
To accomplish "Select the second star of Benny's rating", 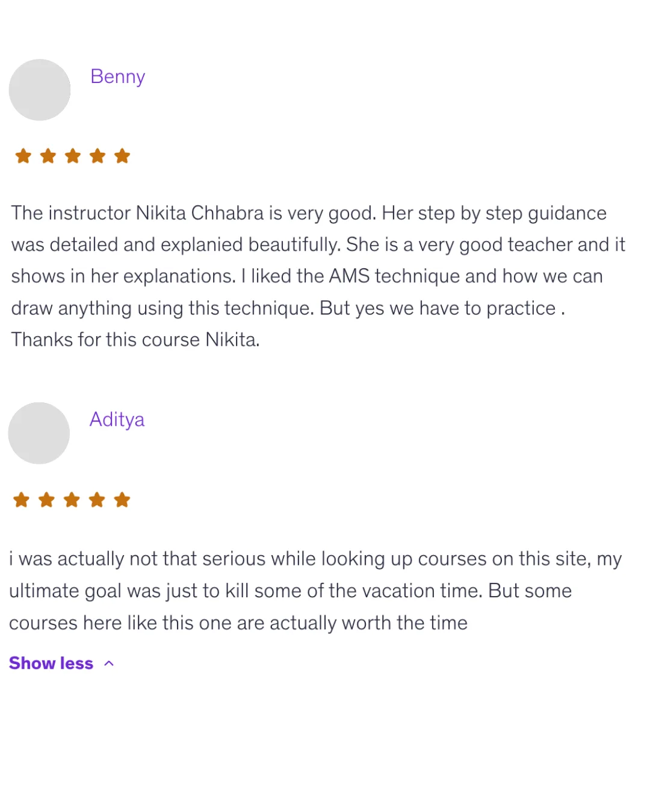I will click(48, 156).
